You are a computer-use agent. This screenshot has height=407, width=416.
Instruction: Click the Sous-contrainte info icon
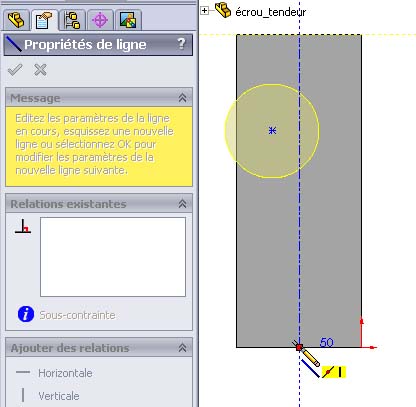pos(26,314)
